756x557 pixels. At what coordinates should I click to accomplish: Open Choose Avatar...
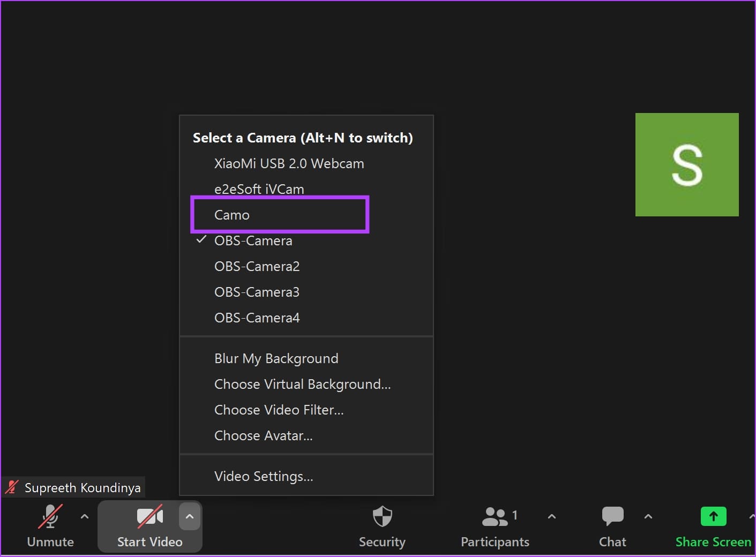306,435
